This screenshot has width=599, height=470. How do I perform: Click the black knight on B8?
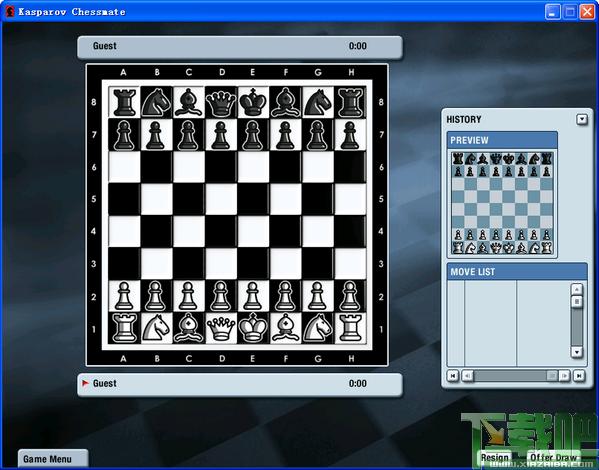[156, 102]
